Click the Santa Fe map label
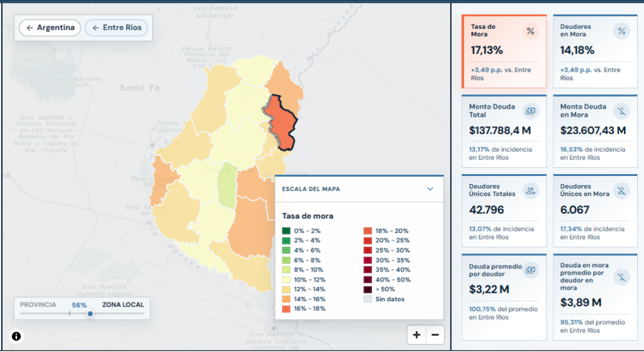This screenshot has height=352, width=644. pyautogui.click(x=140, y=88)
